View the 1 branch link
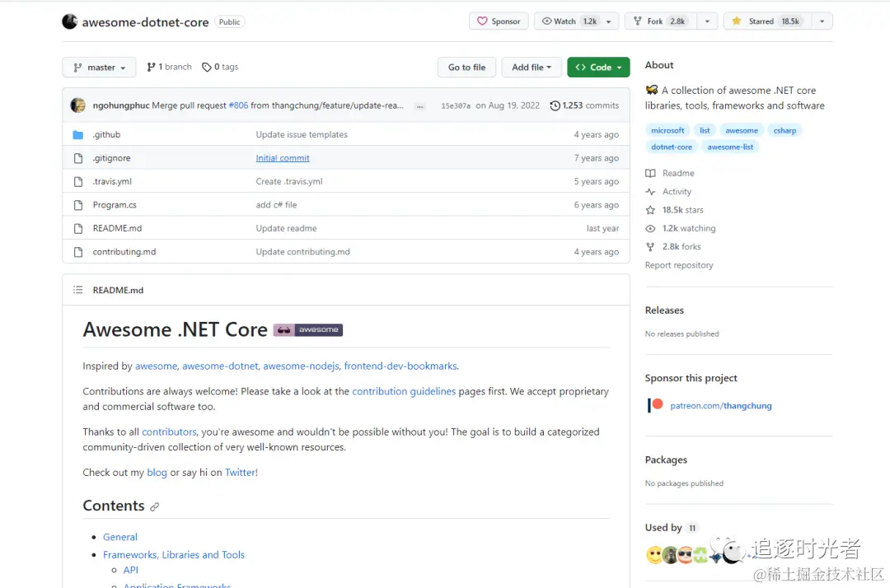 (x=169, y=67)
